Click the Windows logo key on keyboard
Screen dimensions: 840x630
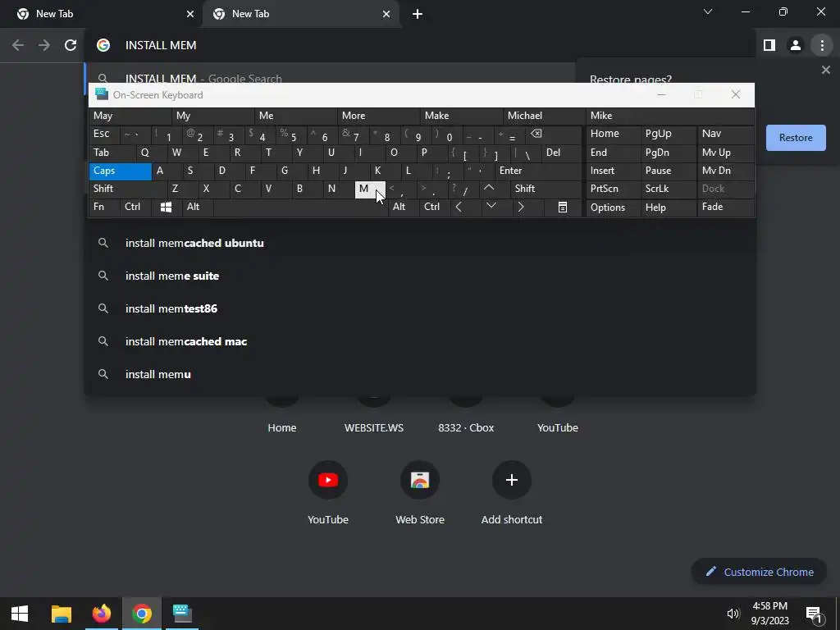(x=166, y=208)
